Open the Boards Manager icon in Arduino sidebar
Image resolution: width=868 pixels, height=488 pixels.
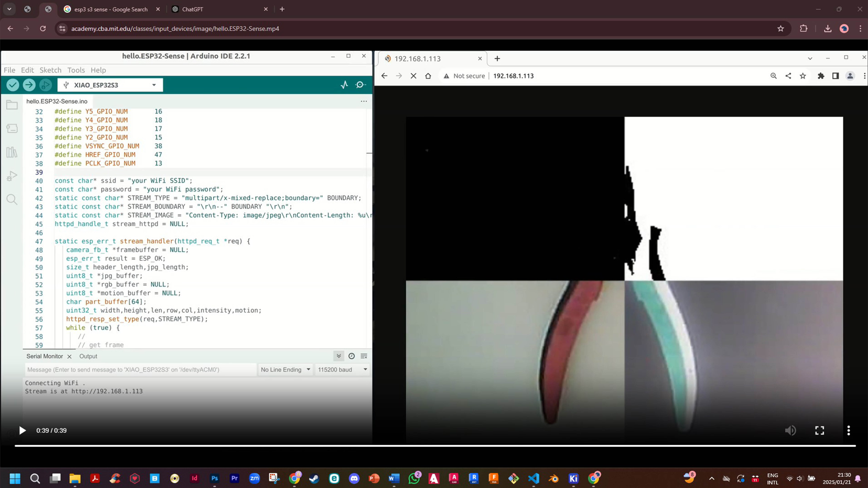(x=12, y=128)
